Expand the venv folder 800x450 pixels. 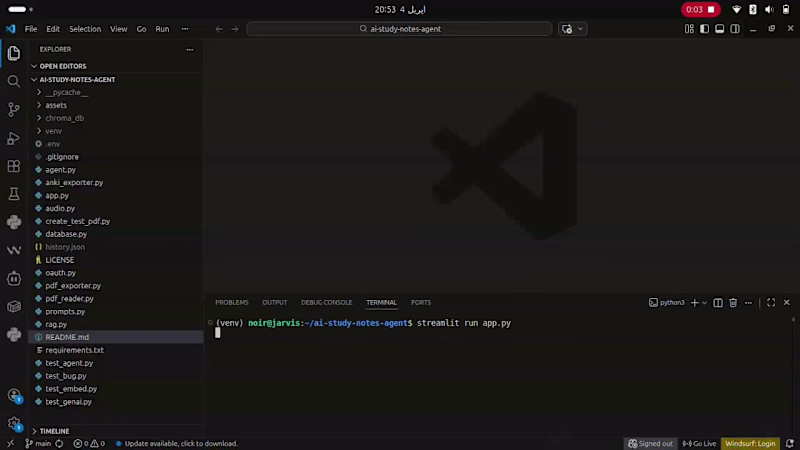pos(39,131)
